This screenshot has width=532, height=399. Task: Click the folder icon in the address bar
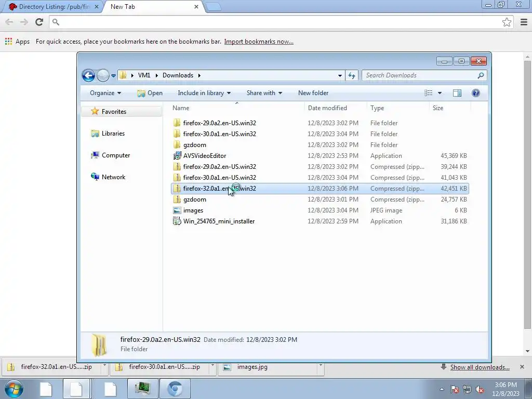point(123,75)
